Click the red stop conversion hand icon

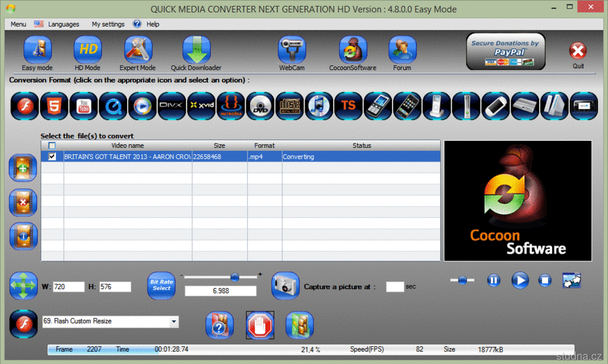260,325
